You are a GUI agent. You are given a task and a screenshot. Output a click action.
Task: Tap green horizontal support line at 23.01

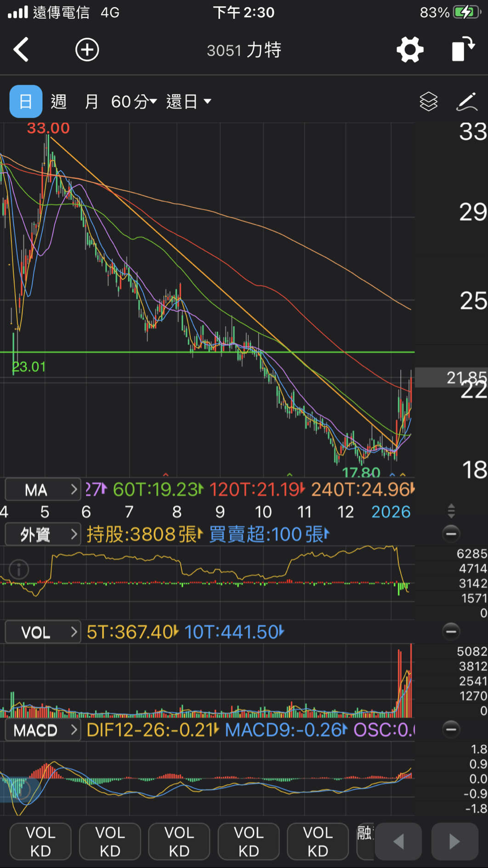coord(207,352)
